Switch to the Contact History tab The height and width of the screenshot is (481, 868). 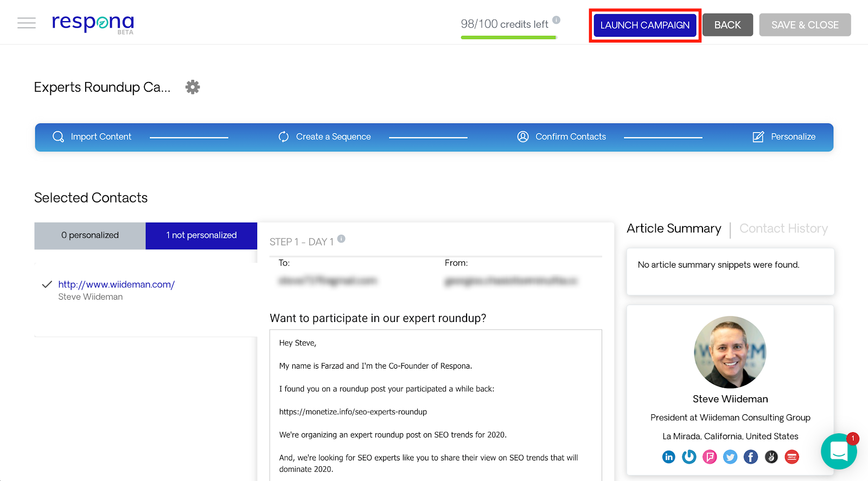point(783,229)
